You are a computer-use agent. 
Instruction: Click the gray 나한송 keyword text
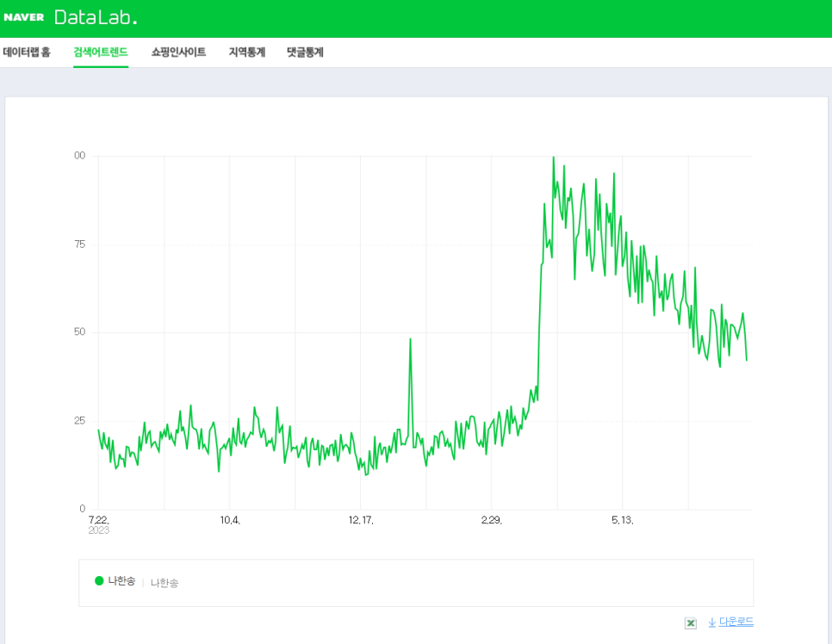165,583
